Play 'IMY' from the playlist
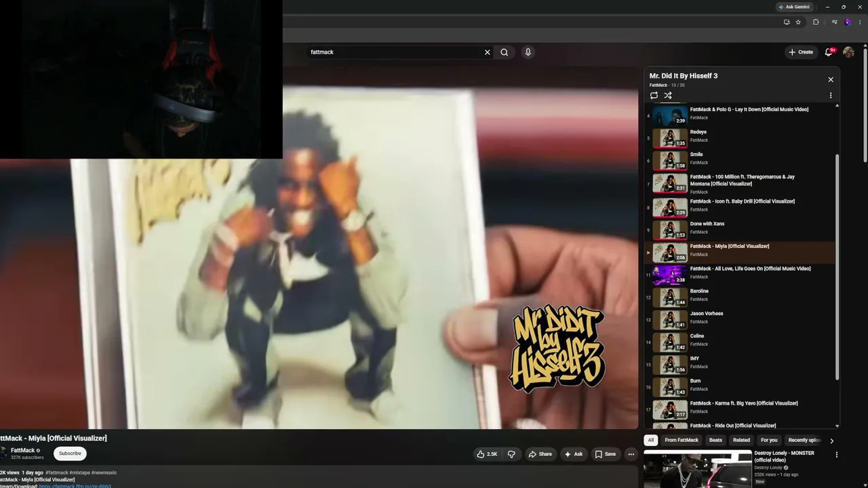 point(741,365)
